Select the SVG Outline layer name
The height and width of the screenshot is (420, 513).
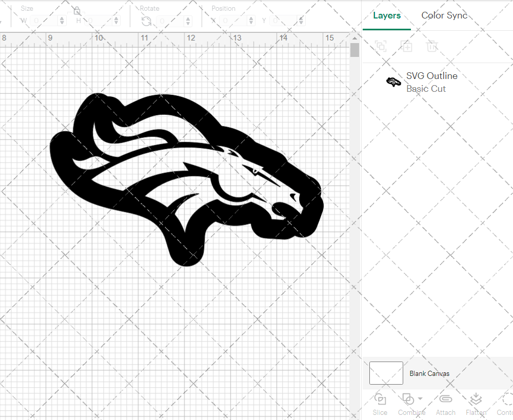click(432, 75)
